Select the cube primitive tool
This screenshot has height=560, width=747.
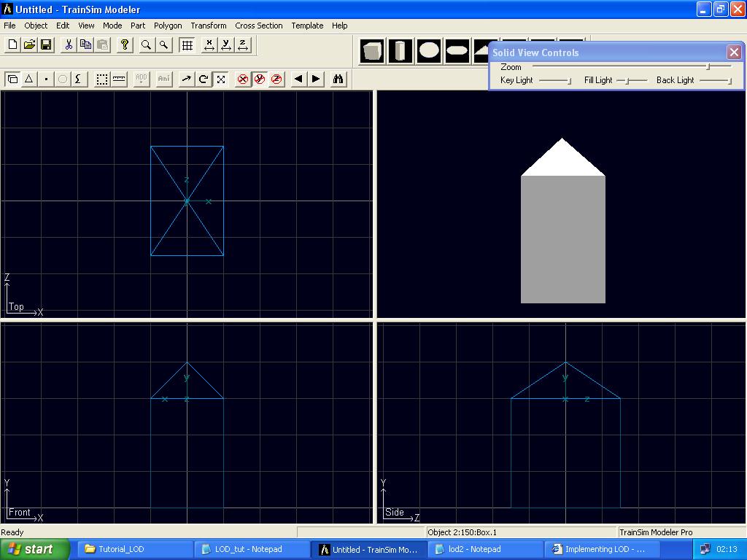pyautogui.click(x=372, y=50)
